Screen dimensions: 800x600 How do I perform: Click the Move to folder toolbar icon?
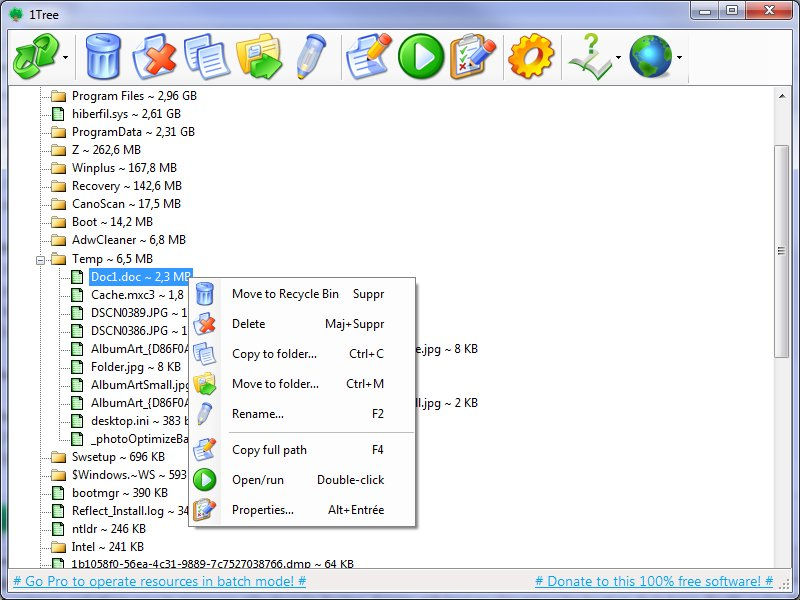(x=259, y=57)
